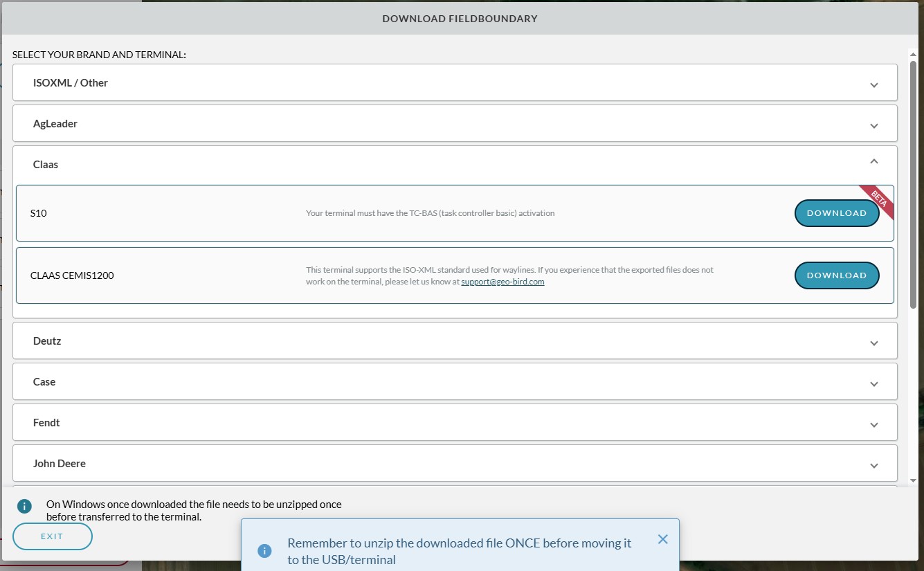The width and height of the screenshot is (924, 571).
Task: Select the Fendt label
Action: pyautogui.click(x=46, y=422)
